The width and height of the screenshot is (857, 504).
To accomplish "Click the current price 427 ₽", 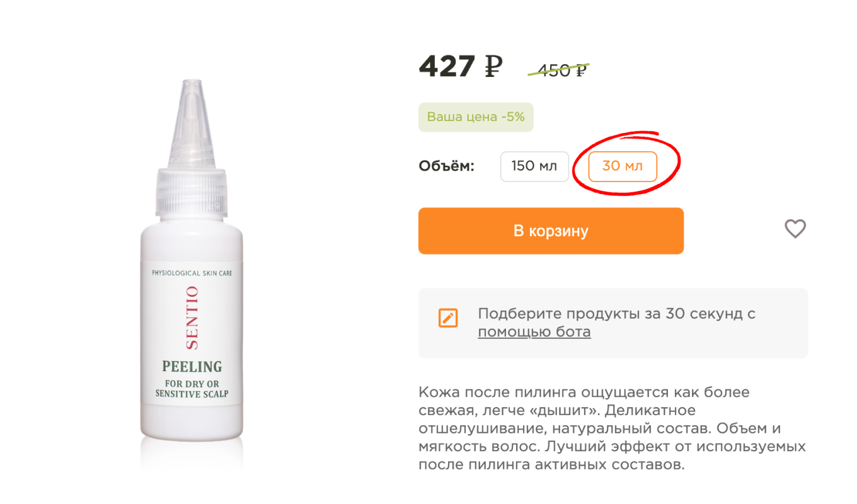I will [461, 66].
